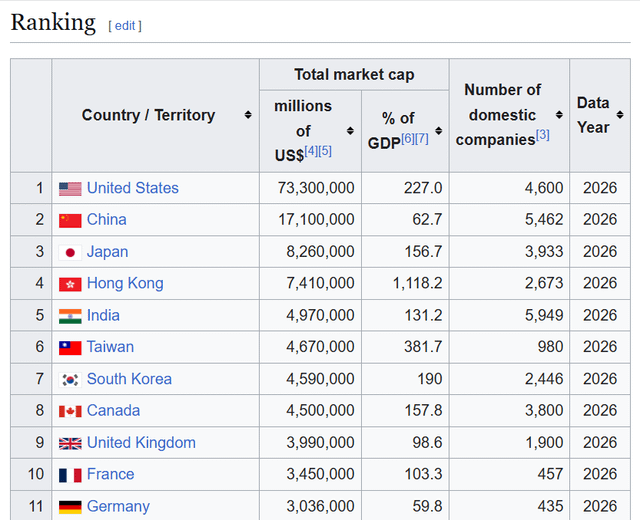Open the Taiwan link
640x520 pixels.
[110, 347]
